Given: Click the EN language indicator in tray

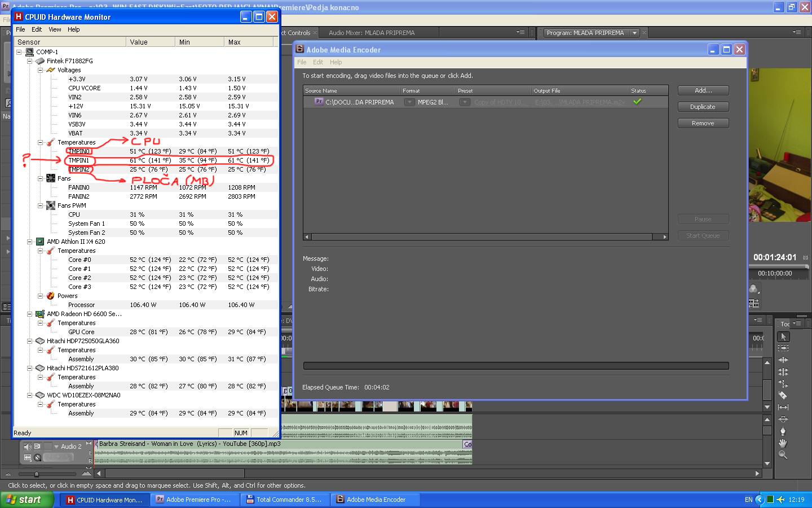Looking at the screenshot, I should [748, 500].
